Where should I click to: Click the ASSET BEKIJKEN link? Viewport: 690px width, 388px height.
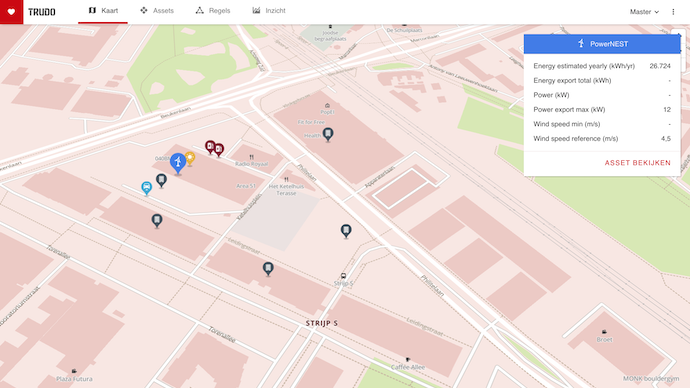point(638,163)
